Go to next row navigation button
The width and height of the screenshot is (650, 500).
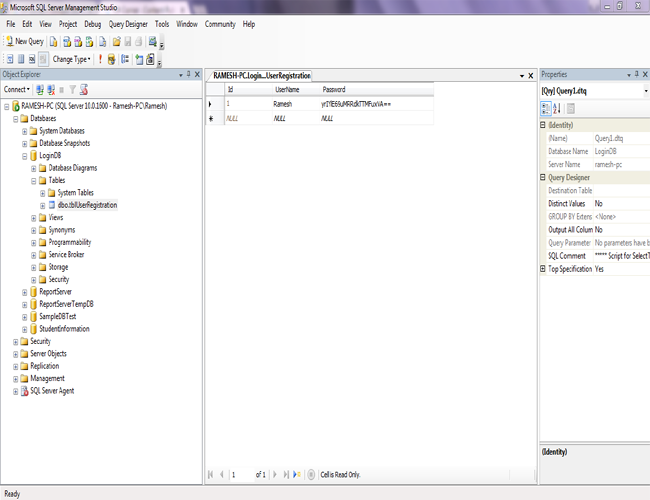[x=274, y=474]
